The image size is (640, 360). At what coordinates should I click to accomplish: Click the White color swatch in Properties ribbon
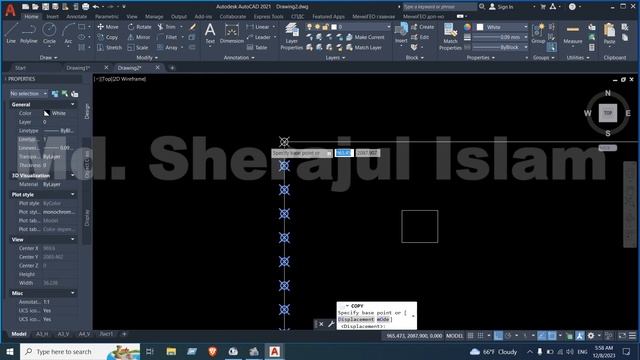click(480, 27)
